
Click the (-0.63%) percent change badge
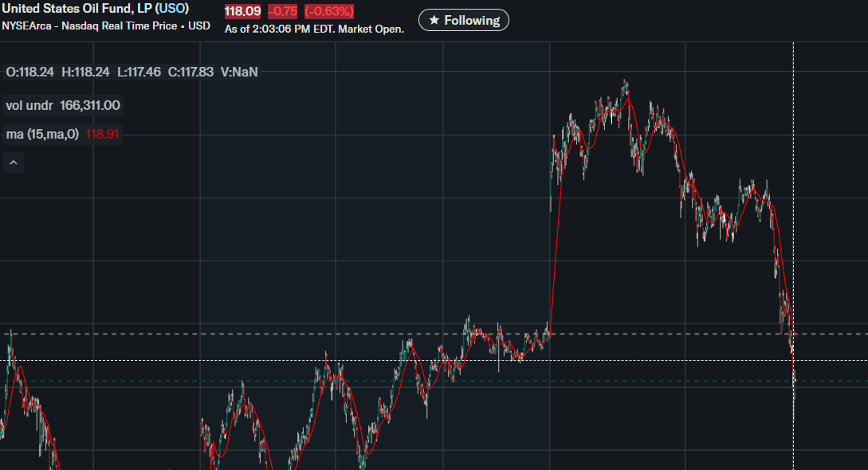pos(328,11)
